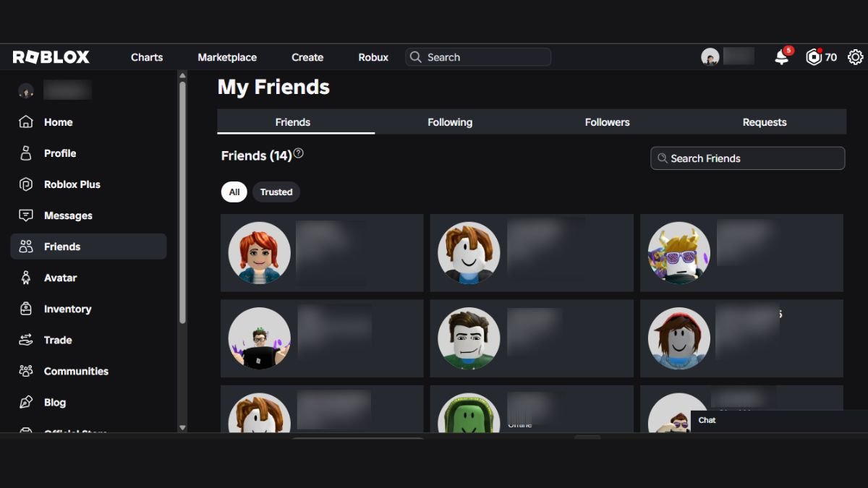868x488 pixels.
Task: Open red-beanie brown-haired avatar
Action: 679,338
